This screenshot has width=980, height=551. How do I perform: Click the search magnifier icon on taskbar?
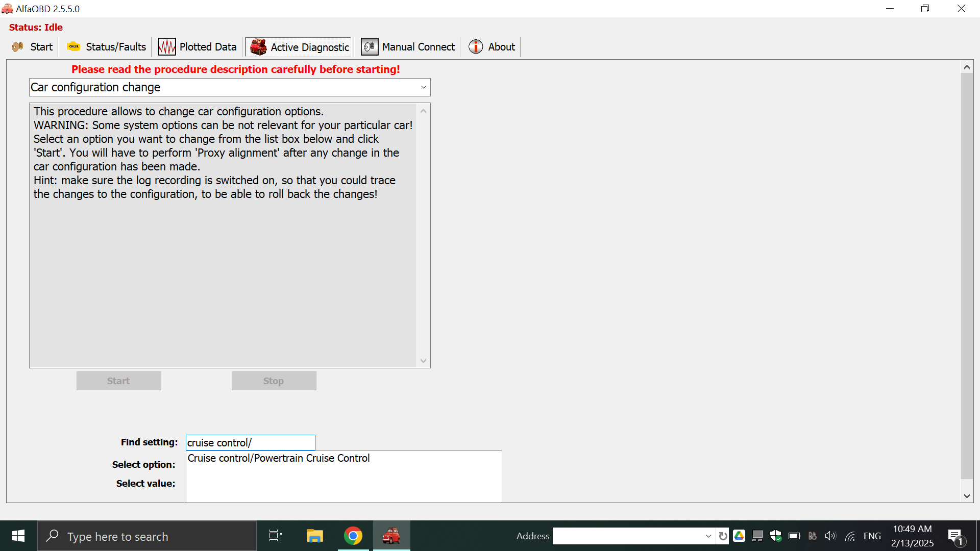point(52,536)
